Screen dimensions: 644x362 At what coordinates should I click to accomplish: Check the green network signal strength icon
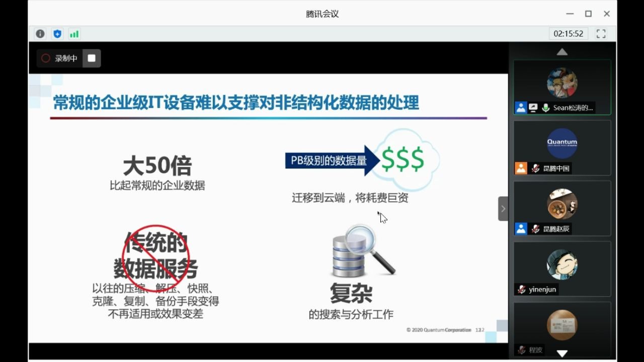[x=74, y=34]
